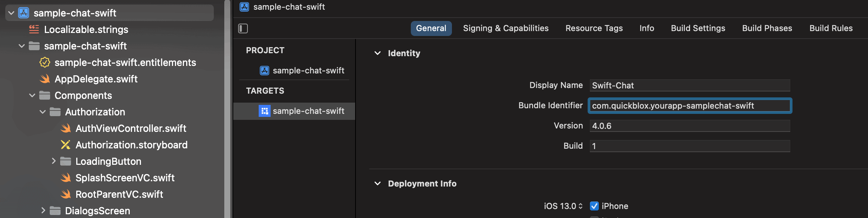Screen dimensions: 868x218
Task: Click the entitlements file badge icon
Action: [44, 62]
